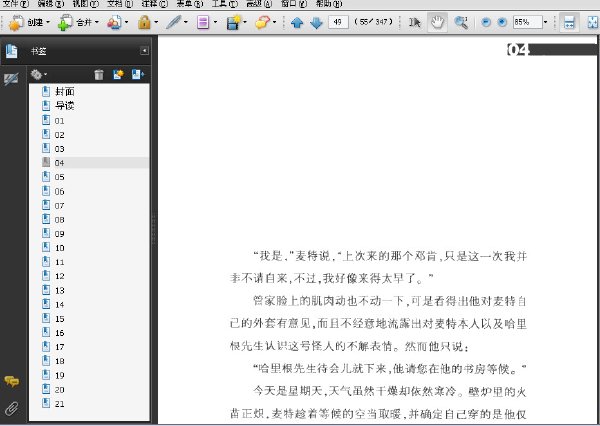Jump to bookmark 21
The height and width of the screenshot is (426, 600).
coord(59,404)
